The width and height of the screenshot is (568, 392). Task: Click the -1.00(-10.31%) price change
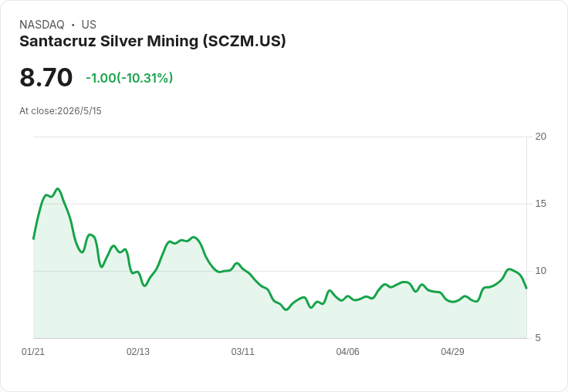(130, 78)
